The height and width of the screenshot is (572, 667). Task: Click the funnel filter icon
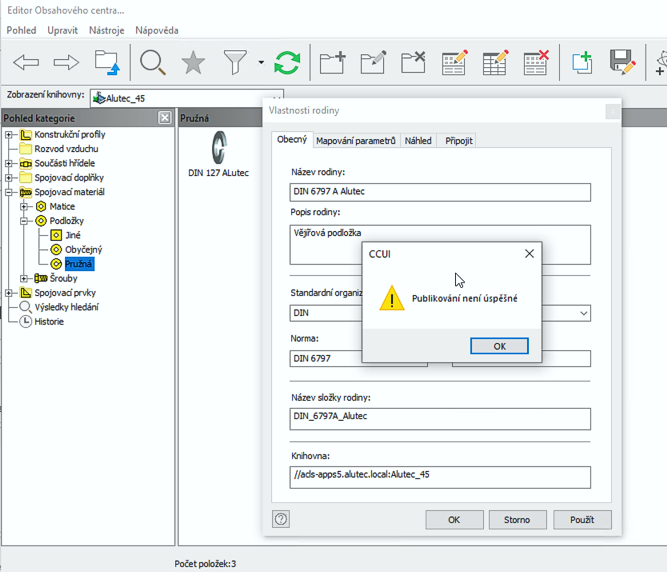[x=235, y=63]
